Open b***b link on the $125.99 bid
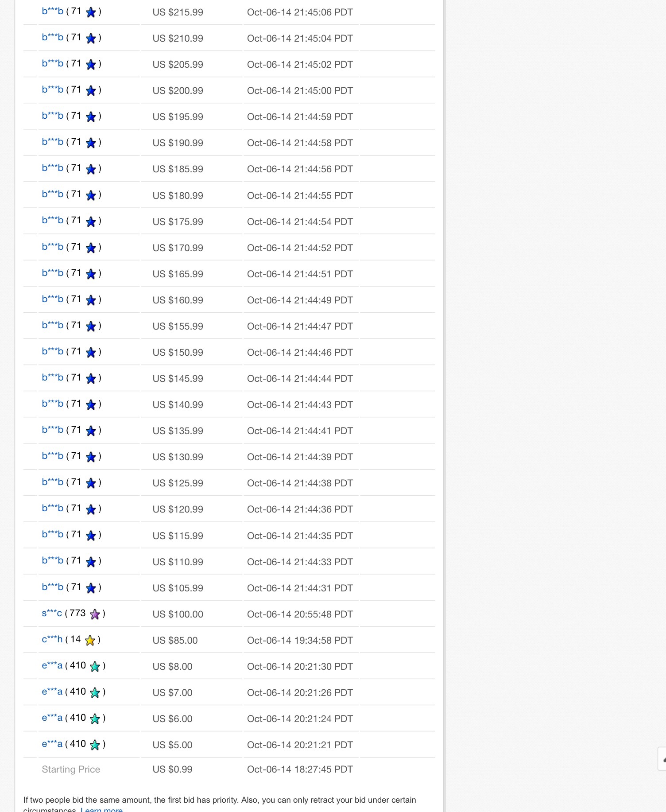The image size is (666, 812). (52, 482)
